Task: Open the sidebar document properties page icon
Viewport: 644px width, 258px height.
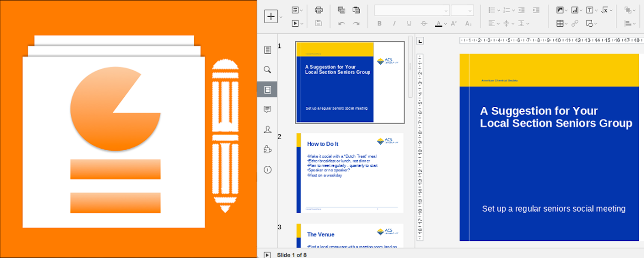Action: (268, 49)
